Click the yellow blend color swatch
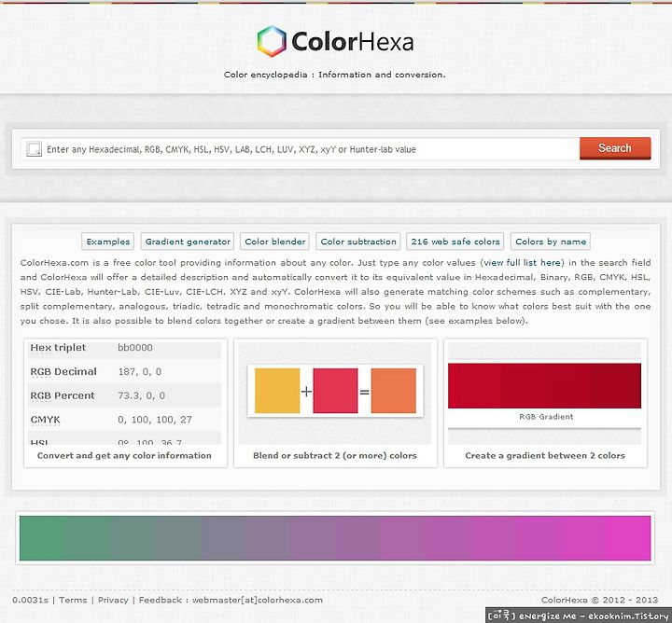The height and width of the screenshot is (623, 672). pyautogui.click(x=277, y=391)
